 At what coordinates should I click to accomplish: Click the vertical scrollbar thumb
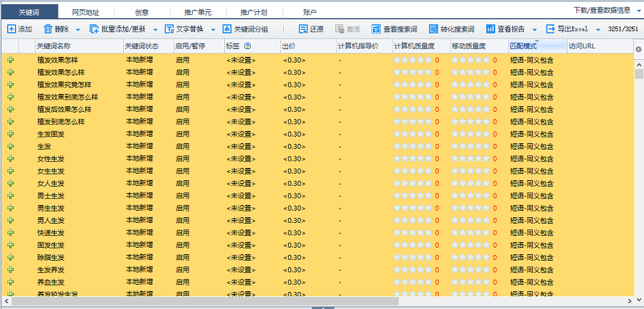pyautogui.click(x=638, y=74)
